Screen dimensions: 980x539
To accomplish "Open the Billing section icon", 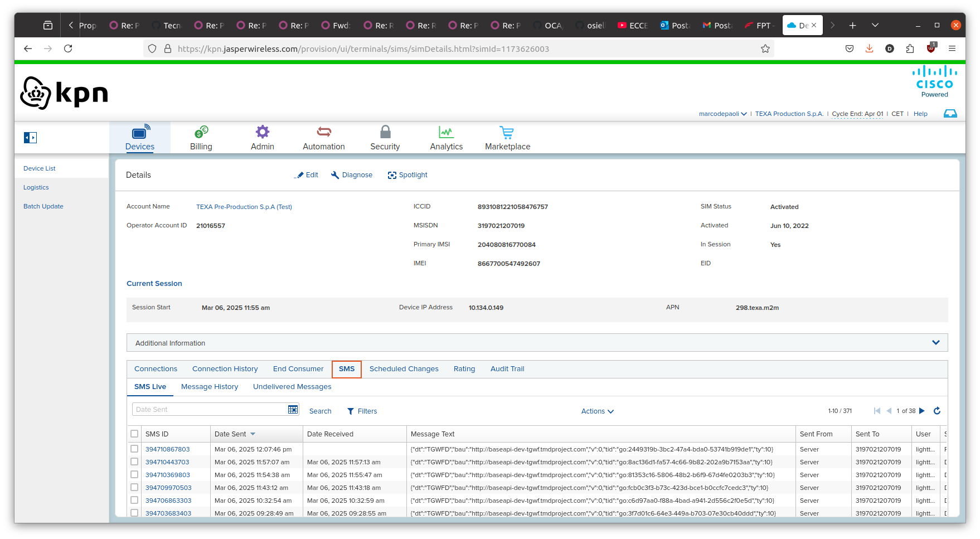I will (x=201, y=132).
